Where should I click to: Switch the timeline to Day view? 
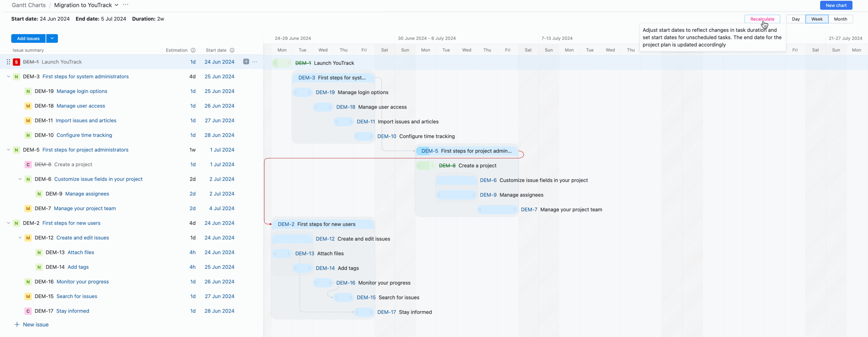pos(795,19)
